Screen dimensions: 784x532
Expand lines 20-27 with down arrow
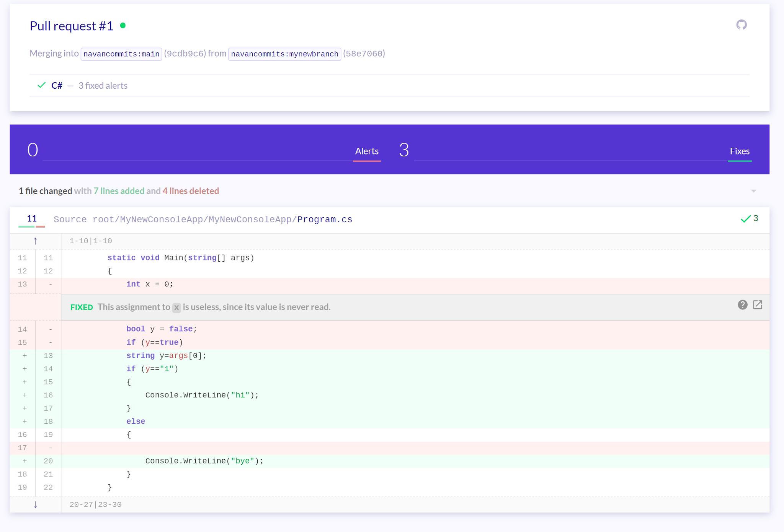35,504
